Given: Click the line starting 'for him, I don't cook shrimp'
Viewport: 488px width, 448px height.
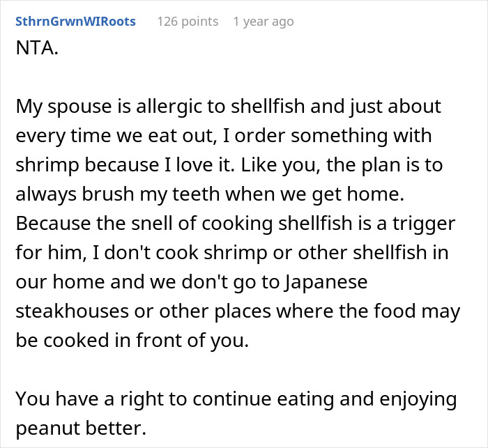Looking at the screenshot, I should [x=232, y=253].
